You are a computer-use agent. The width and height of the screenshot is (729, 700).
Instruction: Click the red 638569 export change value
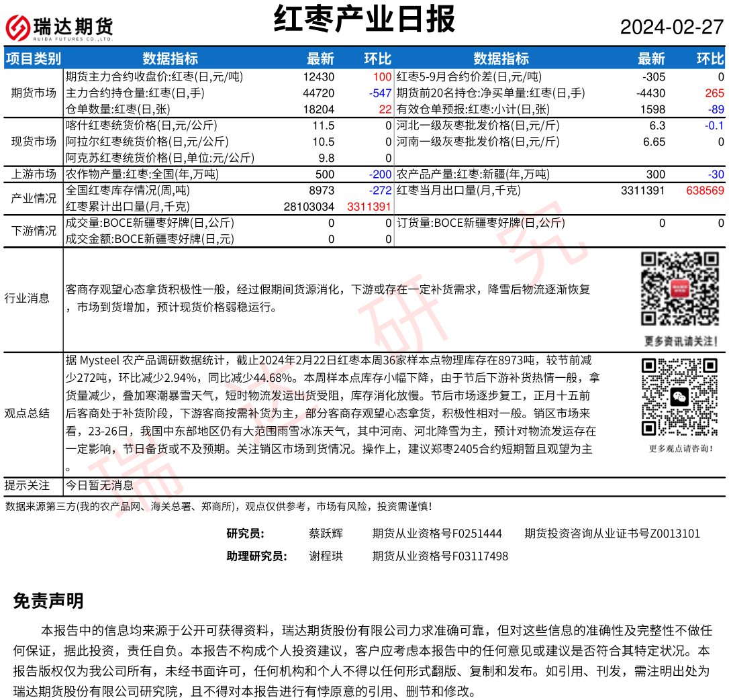[705, 191]
